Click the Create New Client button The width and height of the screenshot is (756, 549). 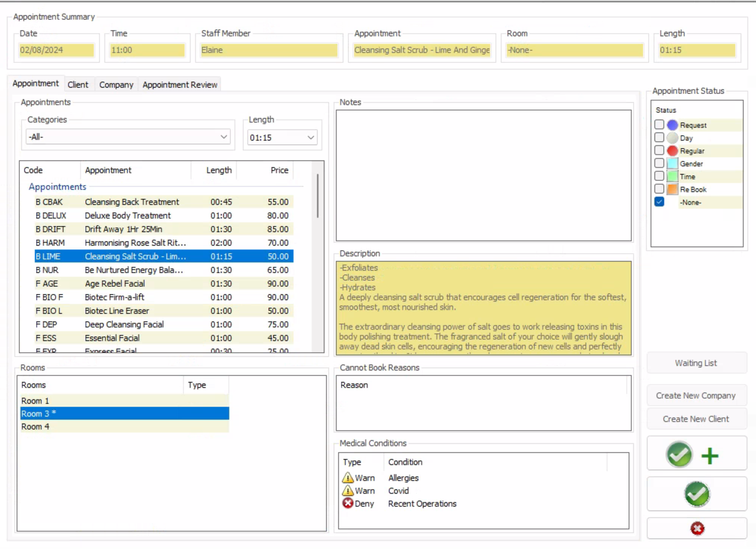[696, 419]
